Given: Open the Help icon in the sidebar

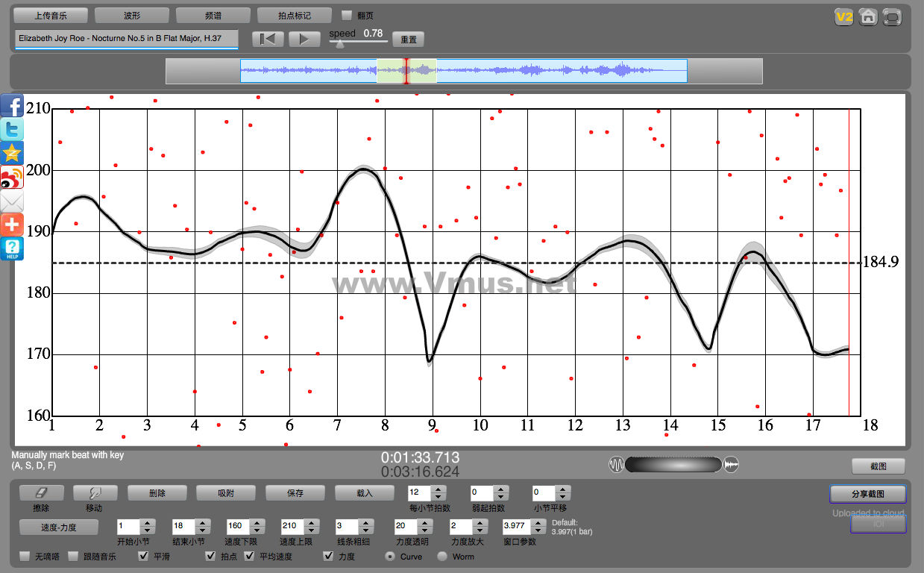Looking at the screenshot, I should [x=12, y=249].
